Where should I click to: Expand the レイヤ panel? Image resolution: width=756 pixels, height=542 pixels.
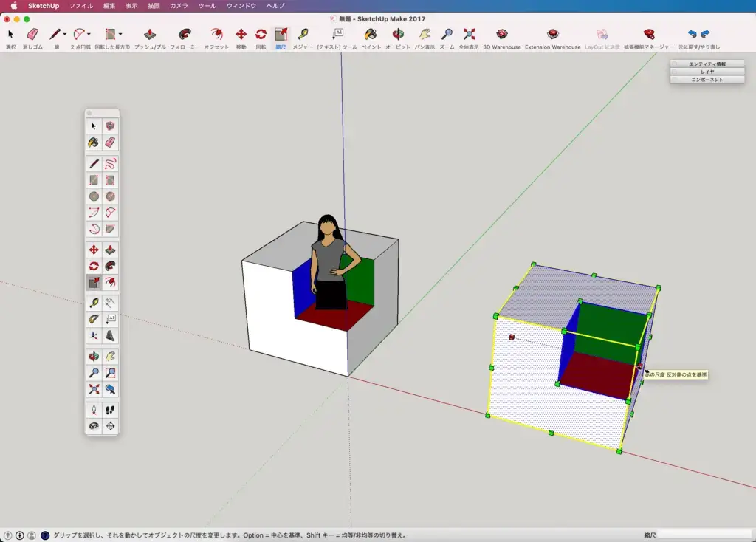(x=707, y=72)
